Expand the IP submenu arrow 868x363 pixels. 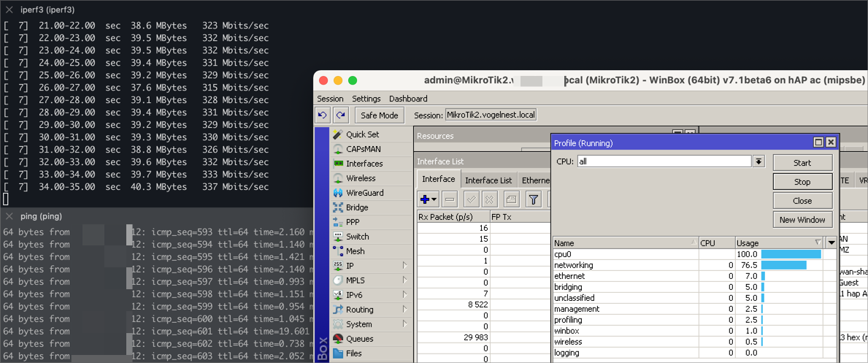pos(405,265)
